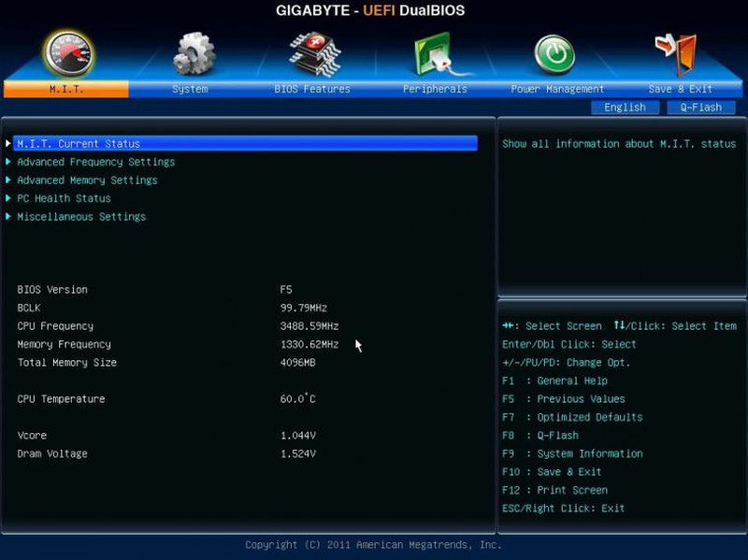
Task: Open Power Management via the power icon
Action: 555,51
